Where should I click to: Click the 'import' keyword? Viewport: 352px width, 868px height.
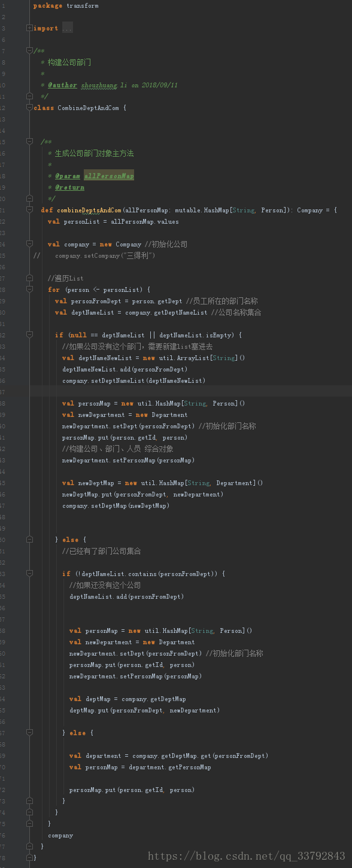click(46, 28)
